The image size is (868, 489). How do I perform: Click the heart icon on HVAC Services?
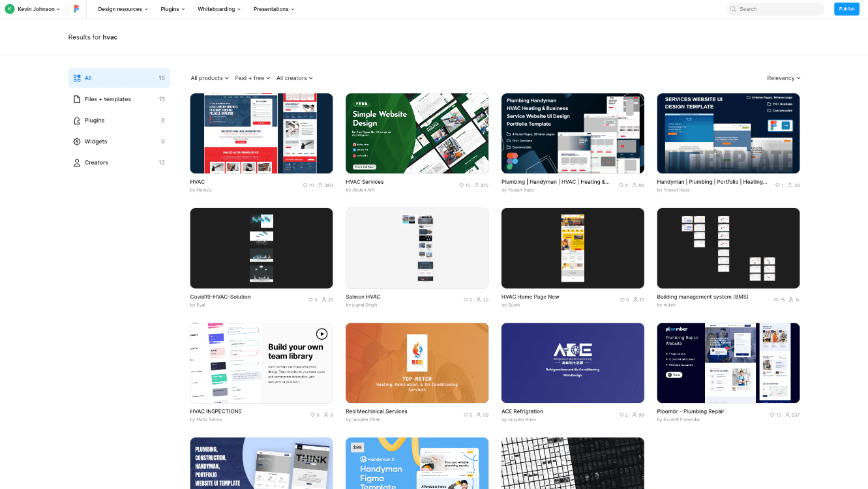pyautogui.click(x=461, y=186)
